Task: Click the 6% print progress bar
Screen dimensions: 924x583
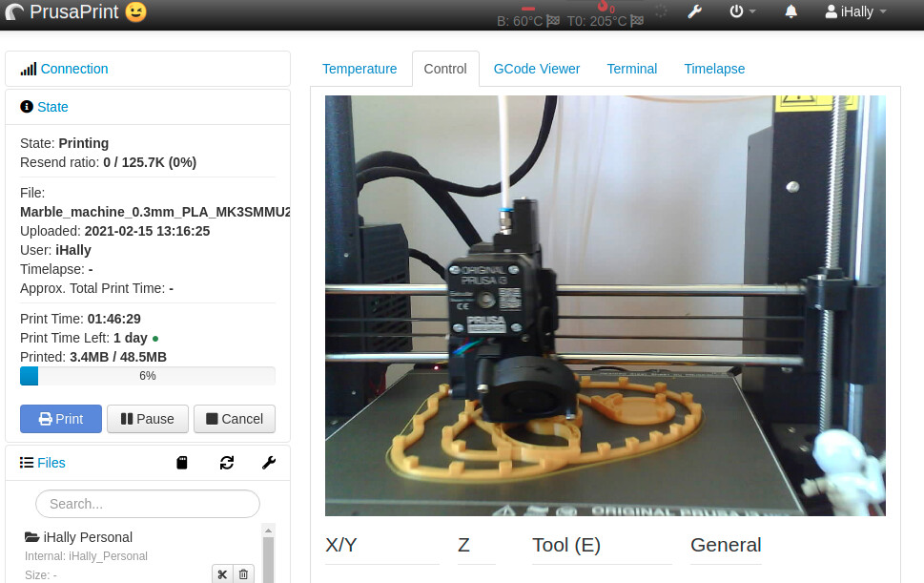Action: coord(147,375)
